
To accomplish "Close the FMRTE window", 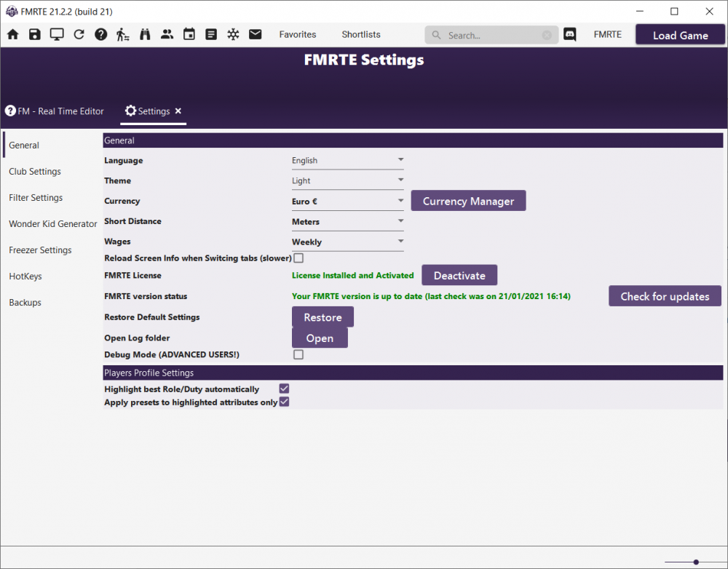I will pyautogui.click(x=709, y=11).
